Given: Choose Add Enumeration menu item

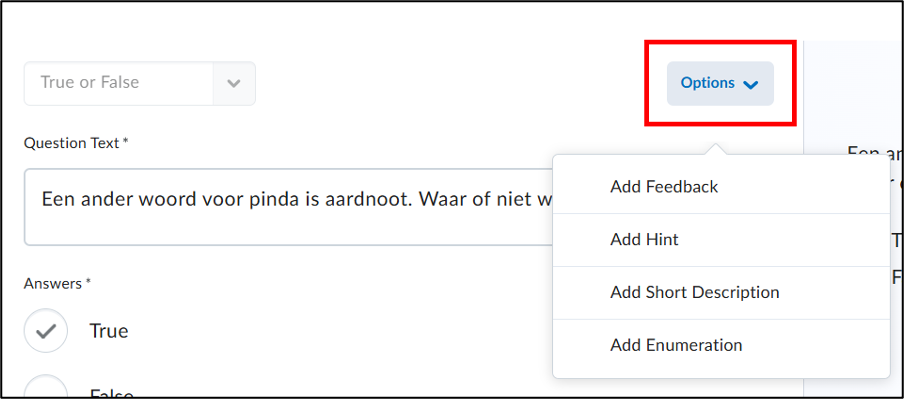Looking at the screenshot, I should [676, 346].
